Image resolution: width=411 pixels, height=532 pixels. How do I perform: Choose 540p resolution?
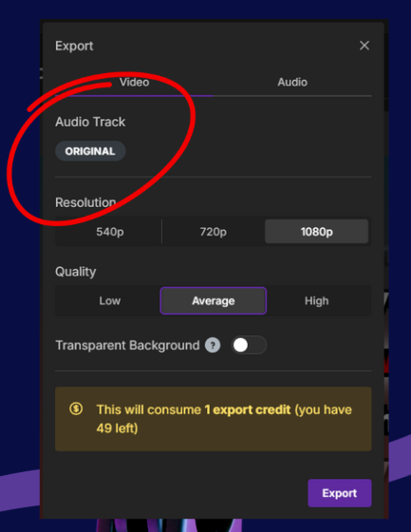coord(109,232)
